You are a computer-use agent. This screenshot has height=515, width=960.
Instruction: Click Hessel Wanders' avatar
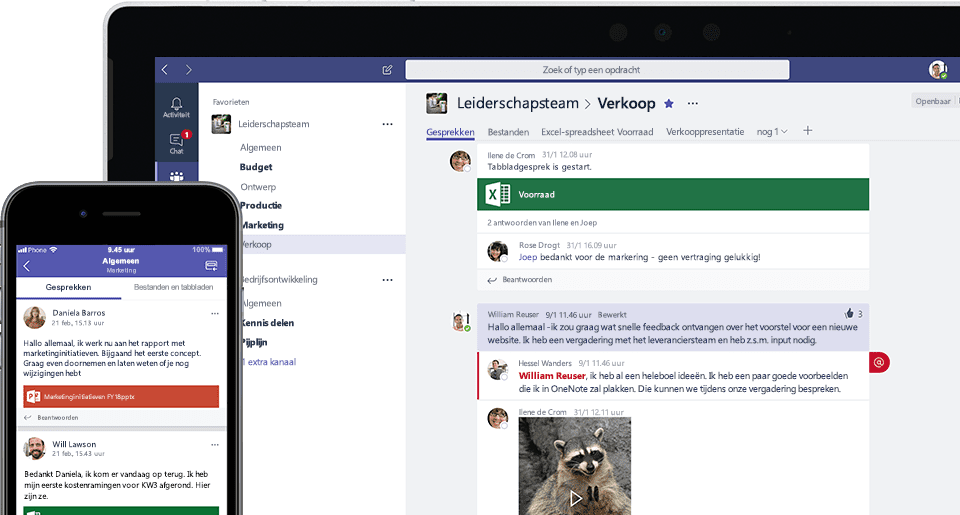coord(497,369)
